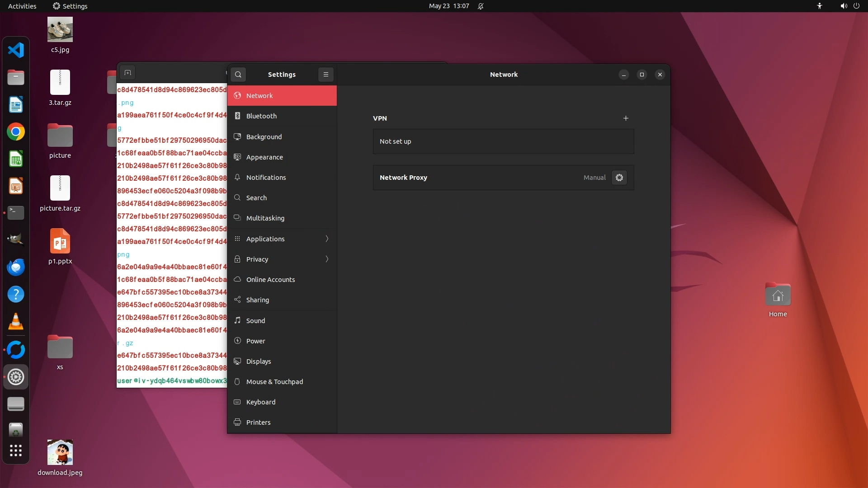The image size is (868, 488).
Task: Click the date and time clock
Action: 448,6
